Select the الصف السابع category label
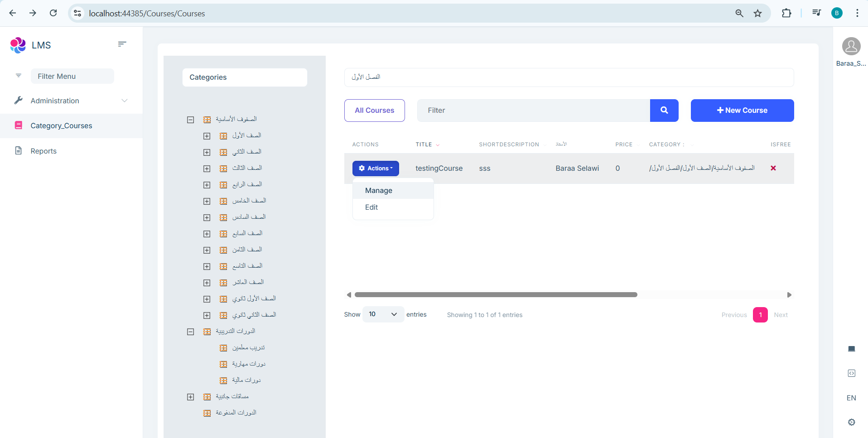This screenshot has width=868, height=438. coord(247,233)
